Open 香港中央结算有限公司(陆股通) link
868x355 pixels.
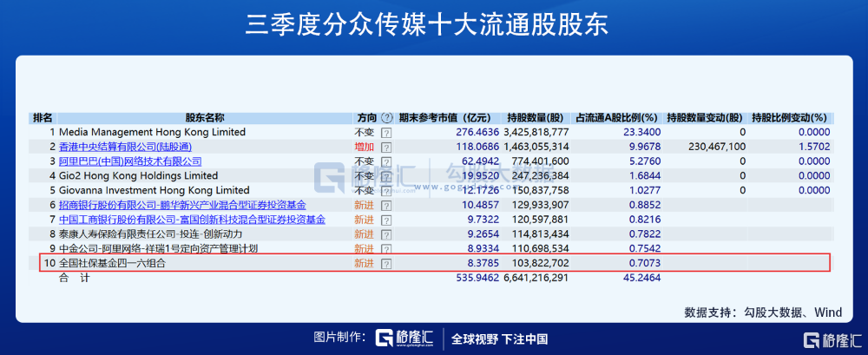[125, 147]
